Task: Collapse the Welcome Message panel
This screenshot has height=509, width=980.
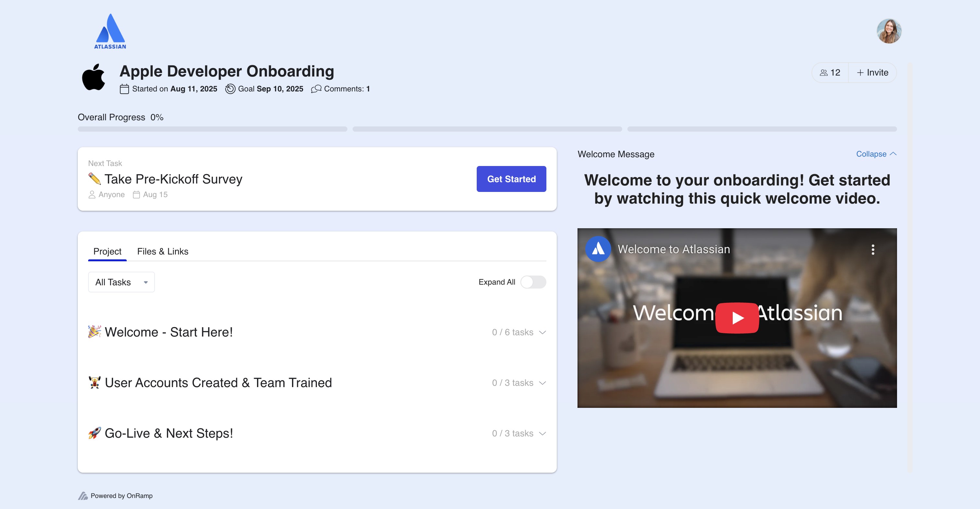Action: coord(876,154)
